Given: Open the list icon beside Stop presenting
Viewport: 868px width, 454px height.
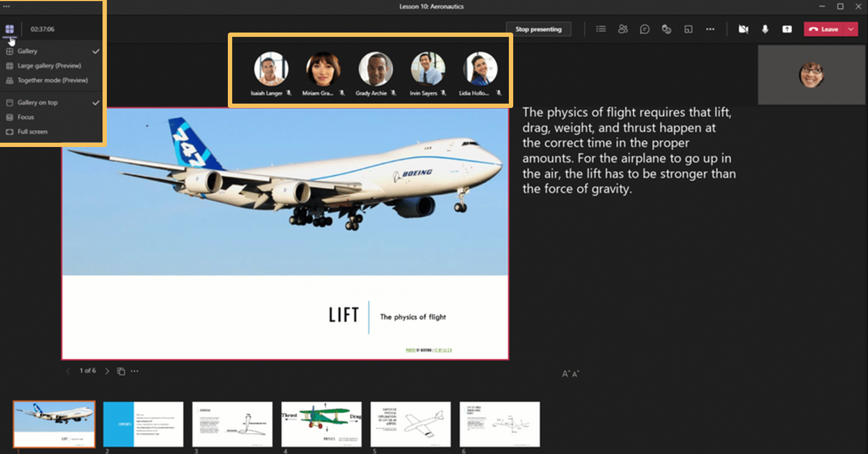Looking at the screenshot, I should pos(601,29).
